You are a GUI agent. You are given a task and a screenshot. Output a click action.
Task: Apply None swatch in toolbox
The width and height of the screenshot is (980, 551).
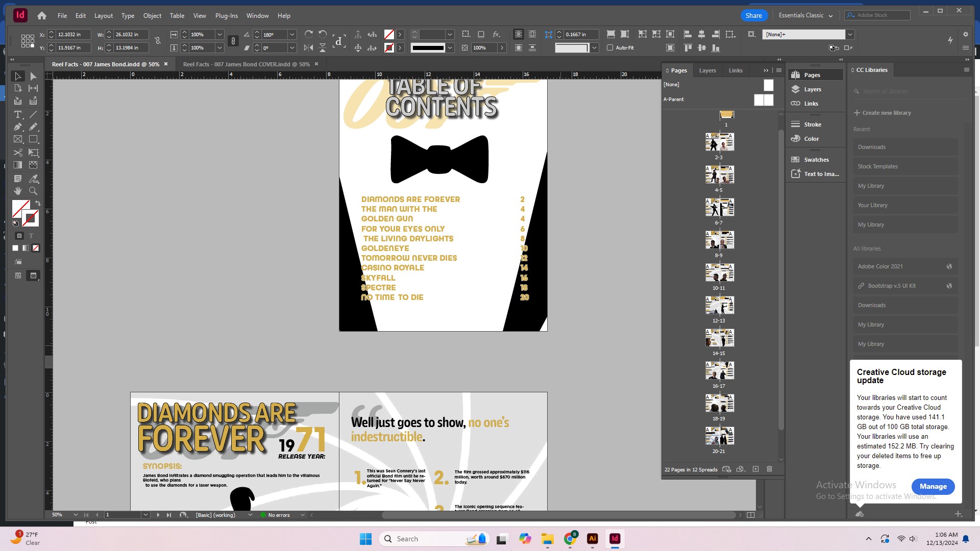coord(36,248)
